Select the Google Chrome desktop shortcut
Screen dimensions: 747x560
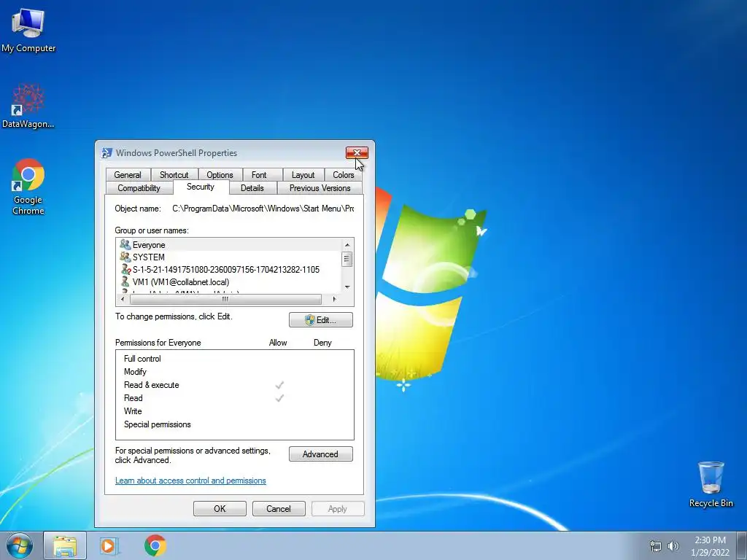click(x=28, y=187)
